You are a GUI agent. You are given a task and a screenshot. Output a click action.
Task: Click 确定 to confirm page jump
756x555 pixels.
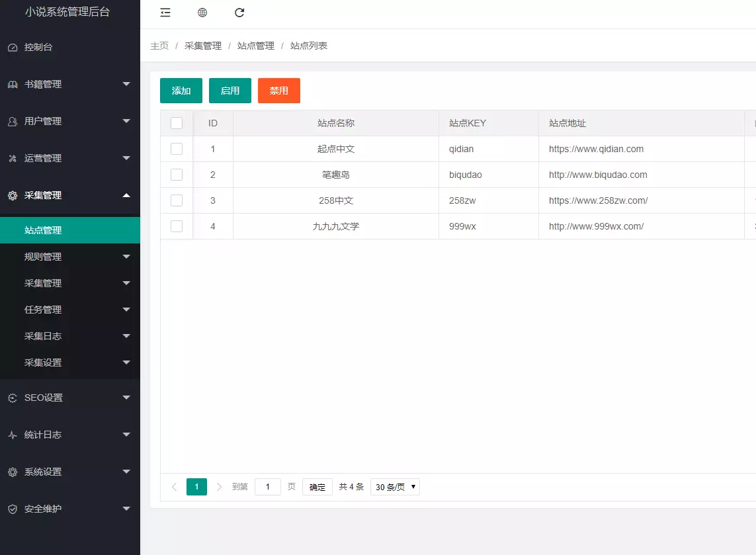[x=317, y=487]
